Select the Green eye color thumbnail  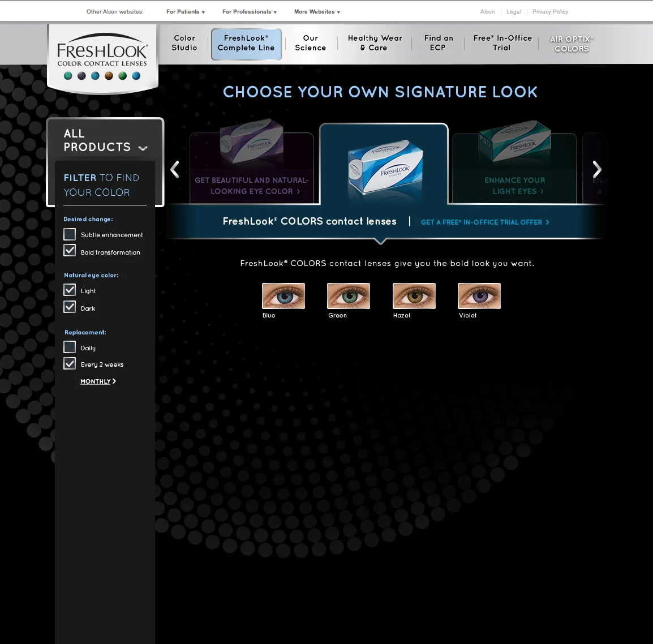(x=349, y=296)
